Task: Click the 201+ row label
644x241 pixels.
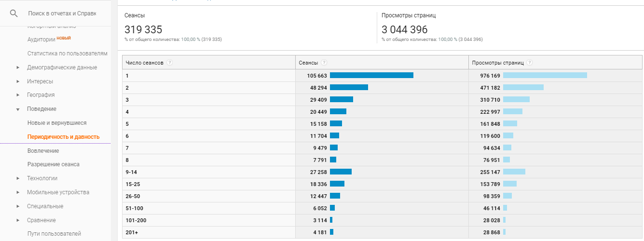Action: pyautogui.click(x=131, y=232)
